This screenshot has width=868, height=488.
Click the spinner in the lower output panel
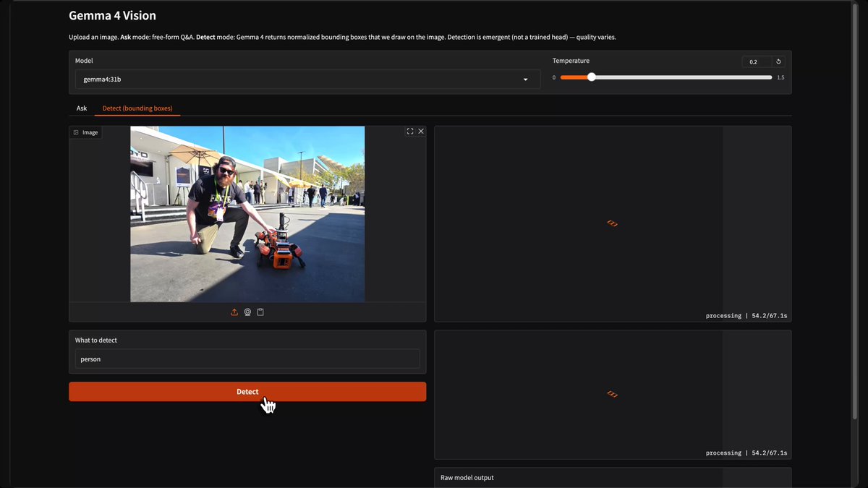612,394
